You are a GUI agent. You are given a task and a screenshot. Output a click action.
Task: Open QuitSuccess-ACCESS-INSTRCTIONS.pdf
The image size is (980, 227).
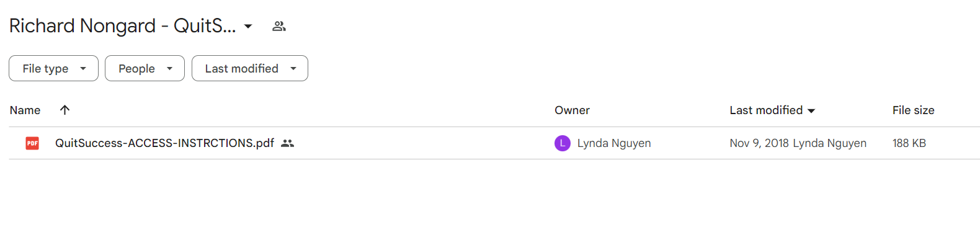coord(164,143)
